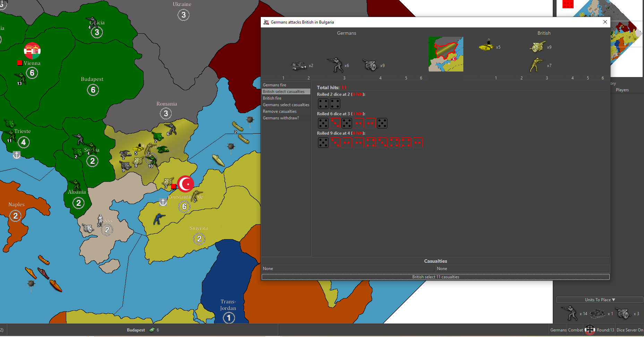Select the 'Remove casualties' battle step
Screen dimensions: 644x337
tap(280, 111)
